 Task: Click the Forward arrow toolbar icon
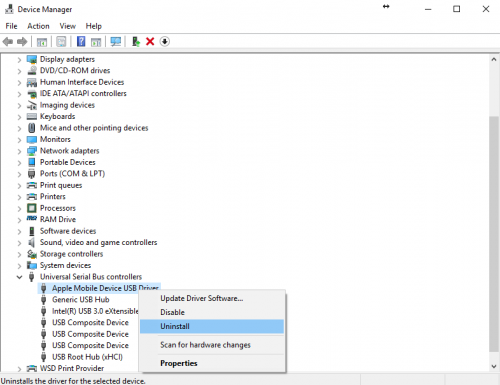pyautogui.click(x=22, y=42)
